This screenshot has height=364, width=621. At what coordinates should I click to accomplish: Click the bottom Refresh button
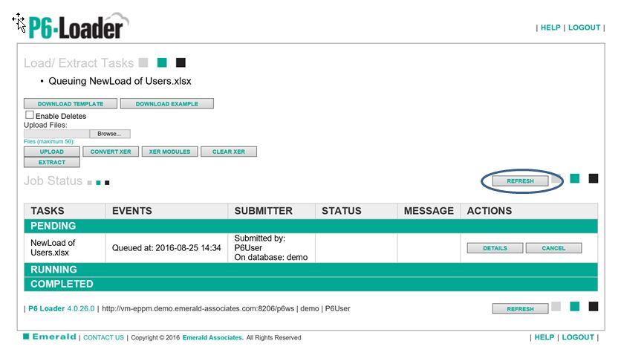[x=520, y=308]
